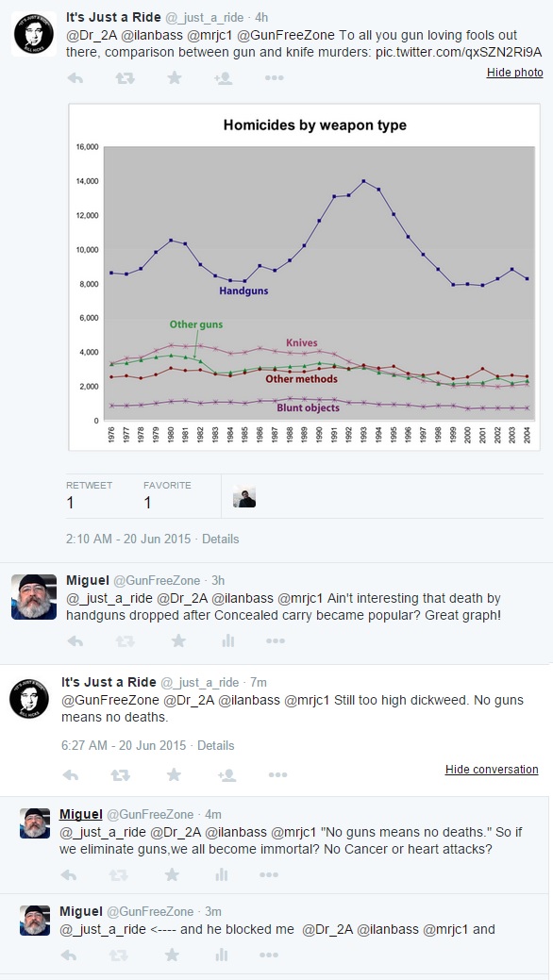Screen dimensions: 553x980
Task: Open the Homicides by weapon type chart image
Action: 304,277
